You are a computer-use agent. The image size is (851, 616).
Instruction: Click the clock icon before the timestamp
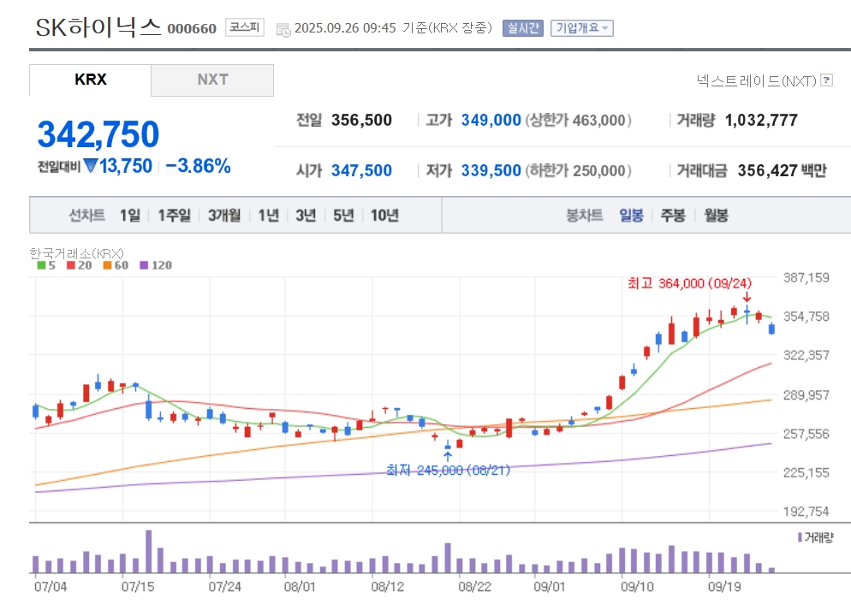(x=283, y=29)
